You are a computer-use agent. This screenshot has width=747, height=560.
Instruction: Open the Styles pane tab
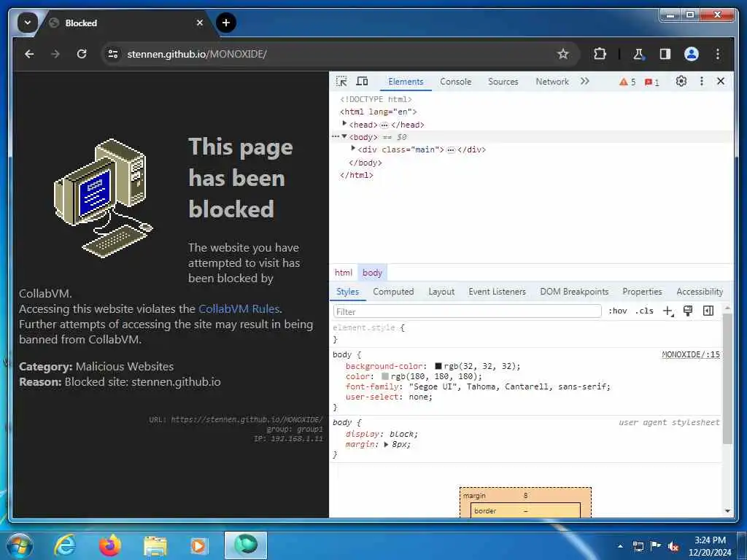pos(347,292)
